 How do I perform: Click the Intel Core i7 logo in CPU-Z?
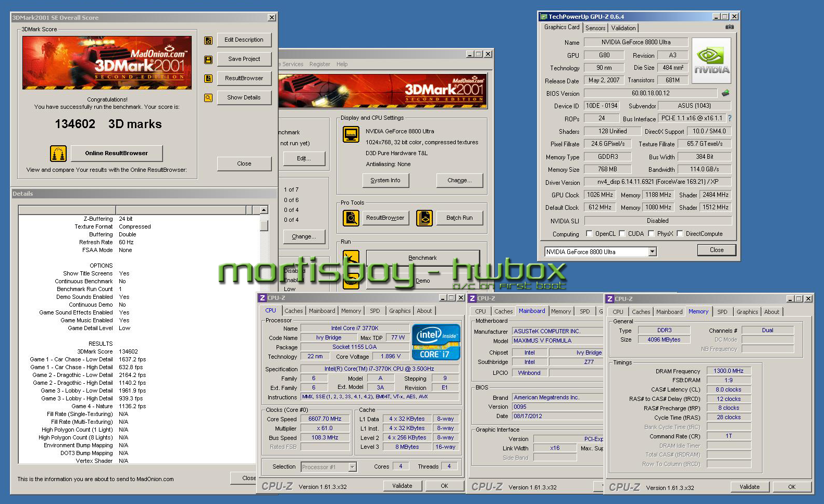coord(436,342)
